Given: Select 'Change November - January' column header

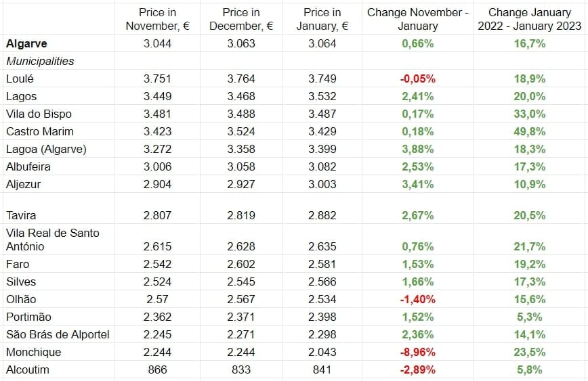Looking at the screenshot, I should (x=417, y=19).
